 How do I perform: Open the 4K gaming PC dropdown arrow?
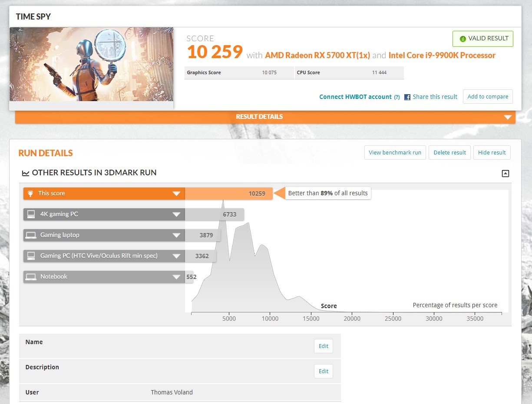(x=176, y=214)
